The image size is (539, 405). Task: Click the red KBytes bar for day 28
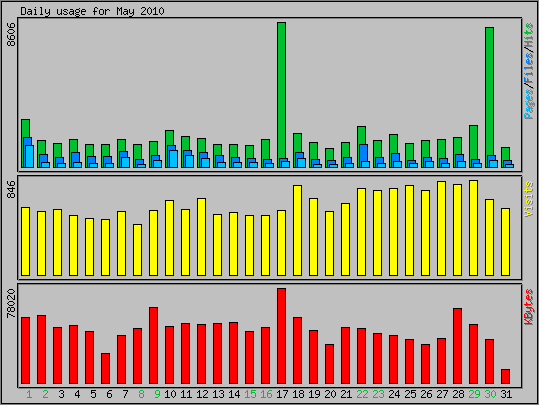tap(458, 346)
